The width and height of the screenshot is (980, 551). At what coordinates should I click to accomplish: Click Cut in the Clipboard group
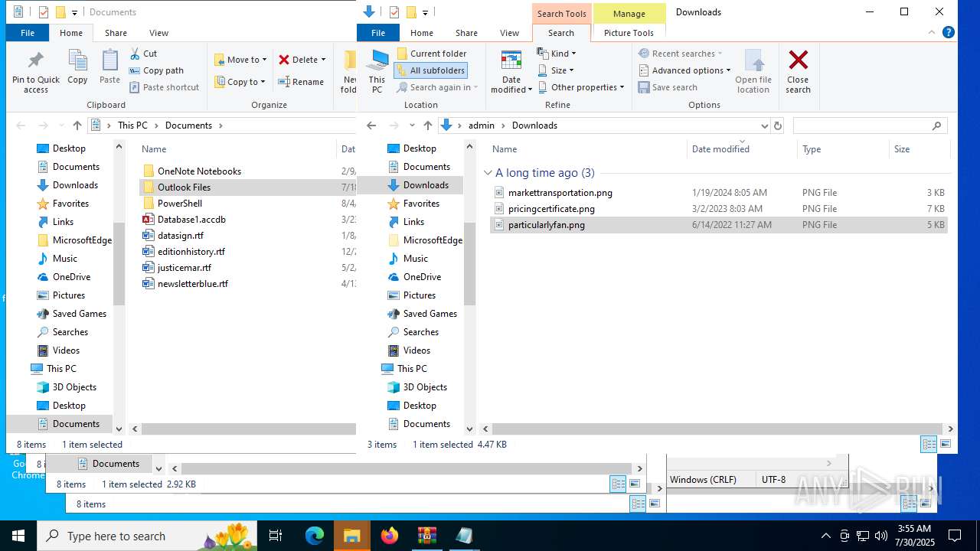click(143, 54)
